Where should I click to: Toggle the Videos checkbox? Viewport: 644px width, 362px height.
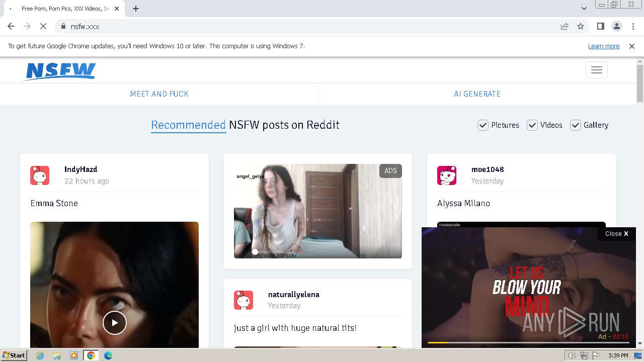pyautogui.click(x=532, y=125)
